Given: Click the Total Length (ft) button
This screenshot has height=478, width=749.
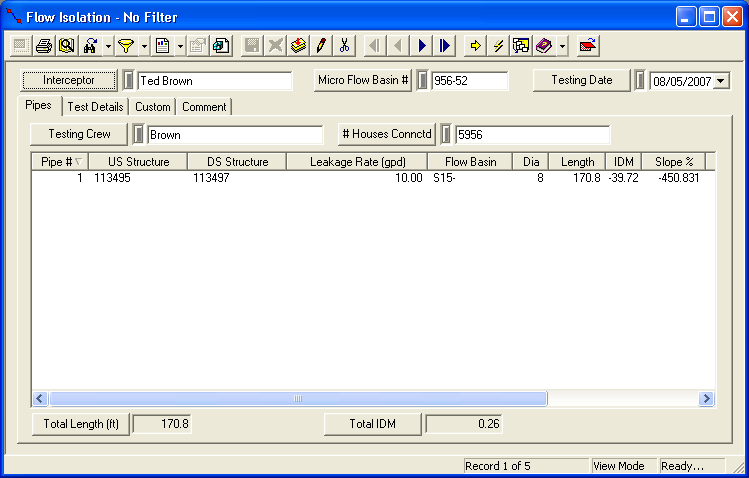Looking at the screenshot, I should pyautogui.click(x=81, y=424).
